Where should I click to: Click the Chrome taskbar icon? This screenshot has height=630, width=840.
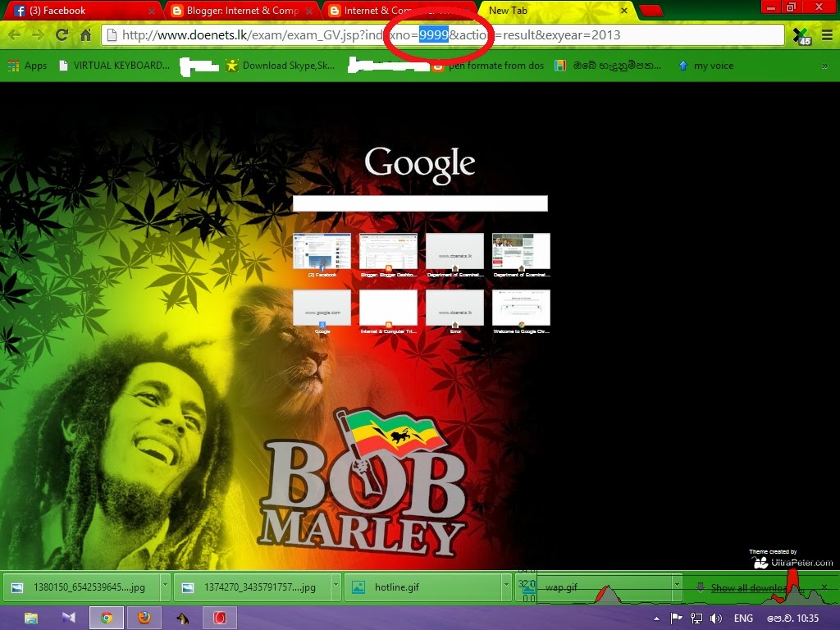pos(107,619)
